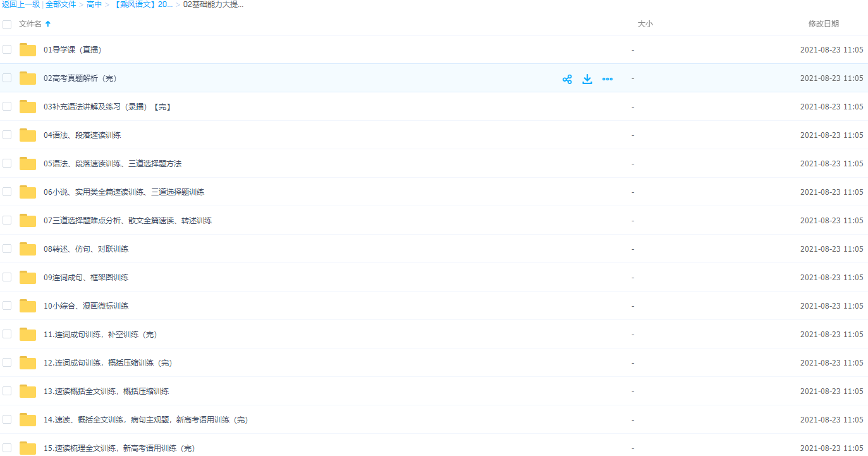Tick the checkbox beside 12.连词成句训练 folder
The height and width of the screenshot is (456, 868).
tap(7, 363)
